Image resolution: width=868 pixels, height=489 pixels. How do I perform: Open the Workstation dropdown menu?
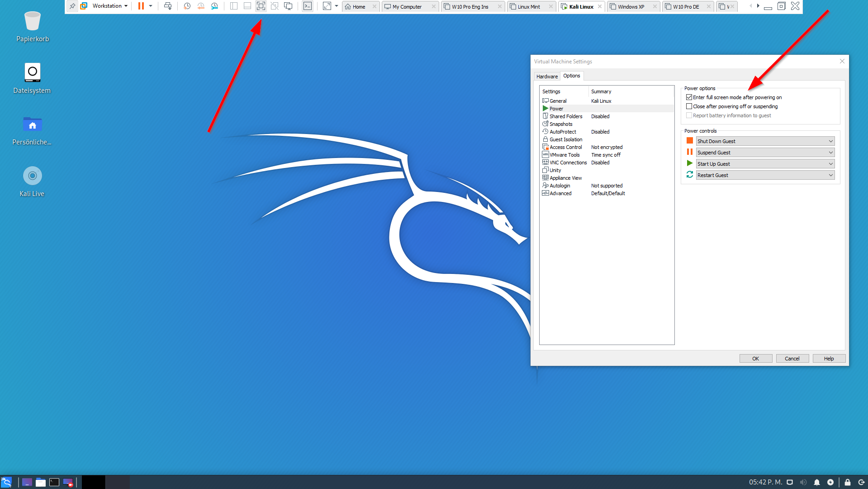coord(110,6)
